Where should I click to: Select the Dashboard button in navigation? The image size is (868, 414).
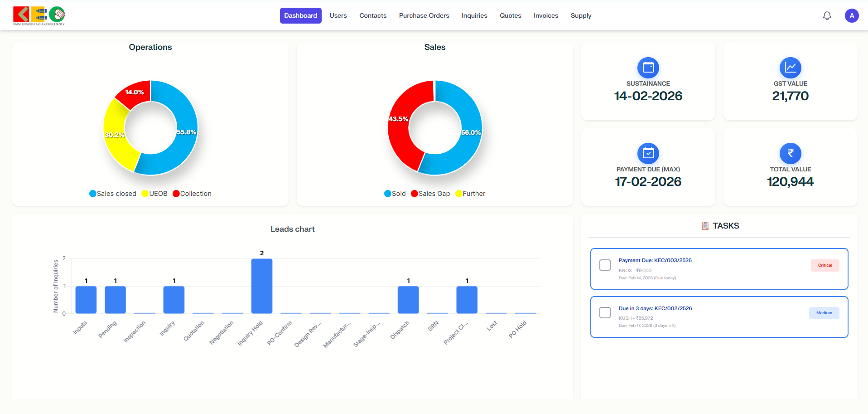pos(300,16)
